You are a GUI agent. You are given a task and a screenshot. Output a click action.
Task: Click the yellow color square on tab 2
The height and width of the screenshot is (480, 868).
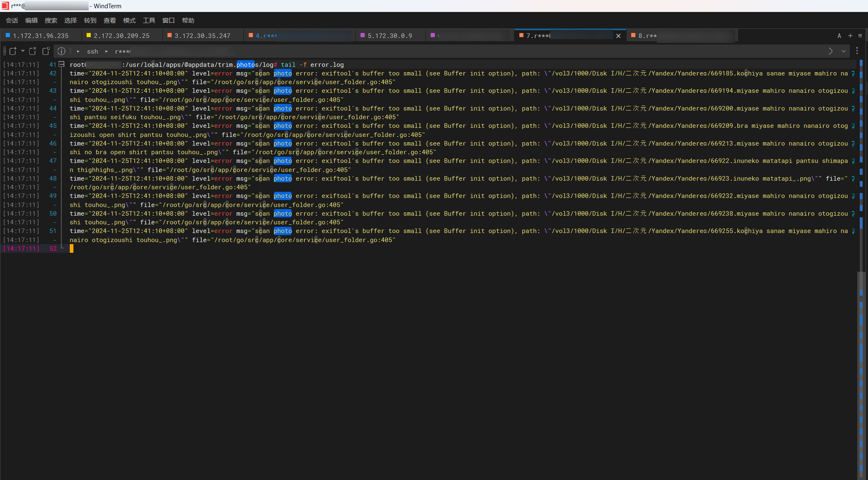[x=88, y=35]
